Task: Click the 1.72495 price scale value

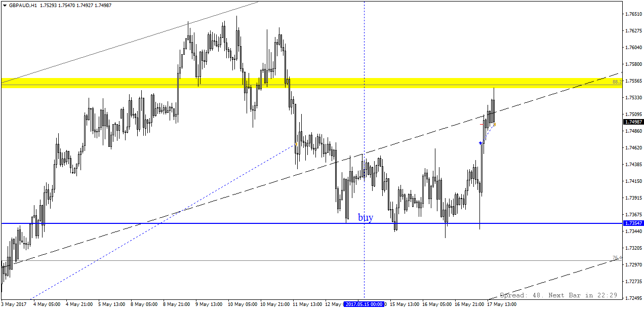Action: tap(634, 298)
